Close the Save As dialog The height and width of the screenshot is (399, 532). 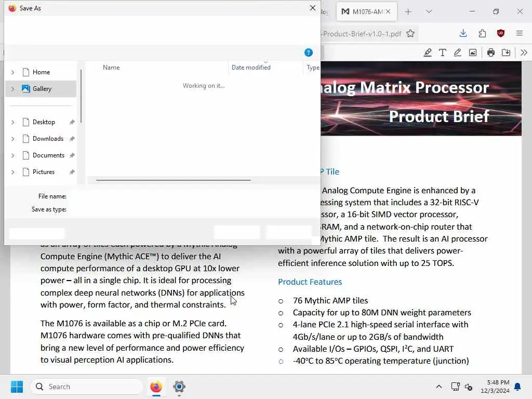[x=312, y=8]
